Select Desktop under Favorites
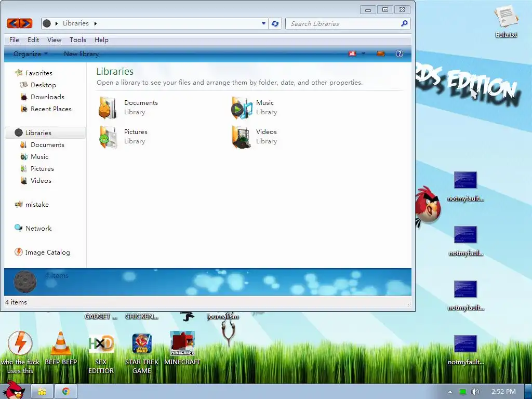 (37, 85)
